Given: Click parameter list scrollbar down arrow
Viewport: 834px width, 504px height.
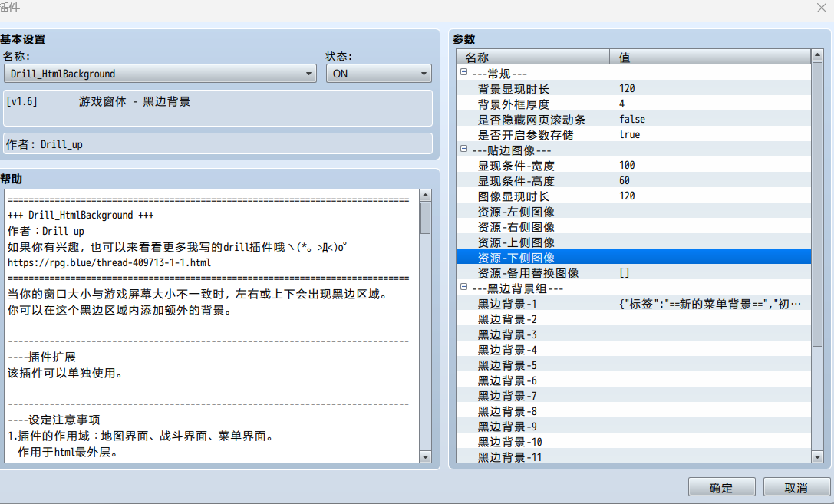Looking at the screenshot, I should coord(818,456).
